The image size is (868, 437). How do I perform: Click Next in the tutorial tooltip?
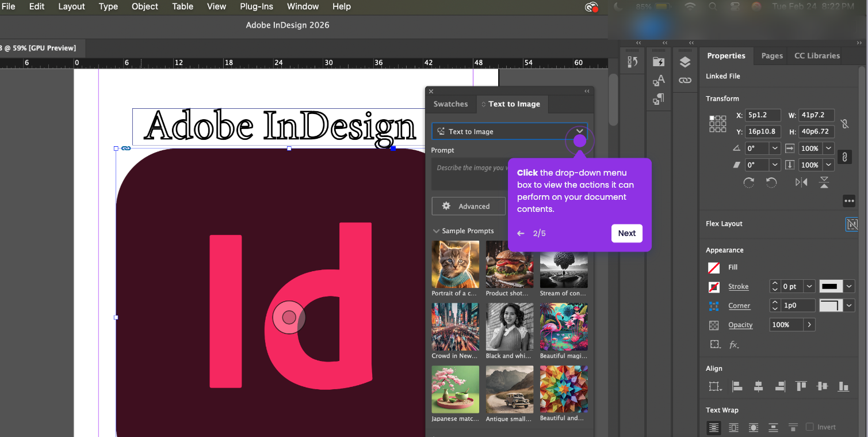point(626,233)
